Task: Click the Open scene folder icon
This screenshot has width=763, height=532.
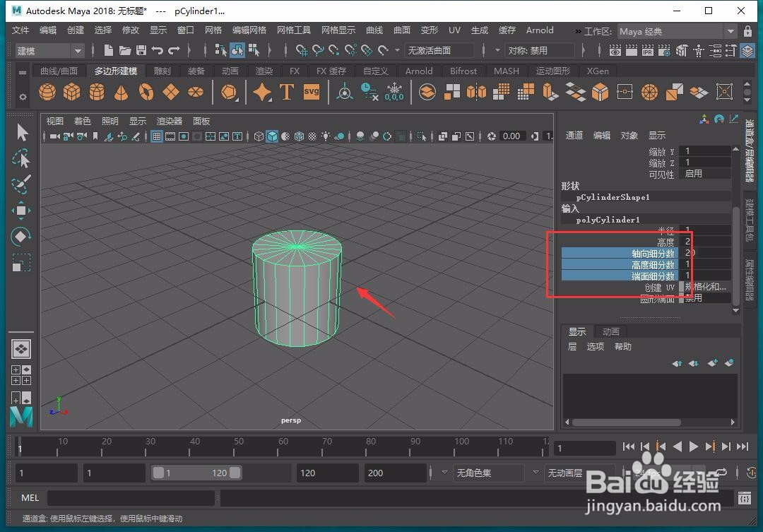Action: [x=125, y=50]
